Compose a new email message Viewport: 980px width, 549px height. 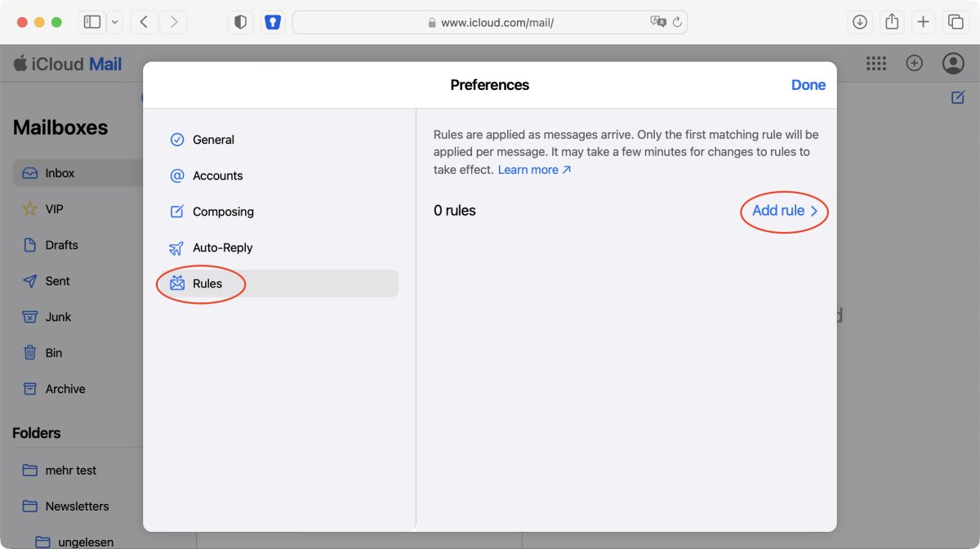pyautogui.click(x=956, y=96)
